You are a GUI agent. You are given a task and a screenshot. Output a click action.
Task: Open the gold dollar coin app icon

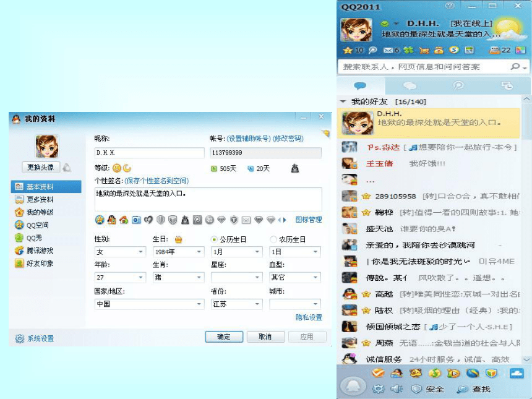pos(435,373)
